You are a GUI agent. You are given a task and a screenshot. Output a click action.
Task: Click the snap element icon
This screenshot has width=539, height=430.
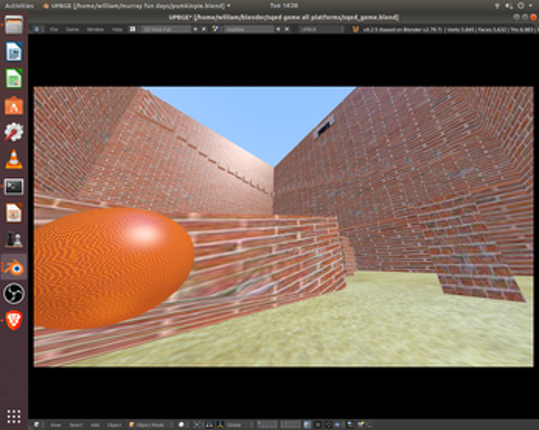(338, 425)
